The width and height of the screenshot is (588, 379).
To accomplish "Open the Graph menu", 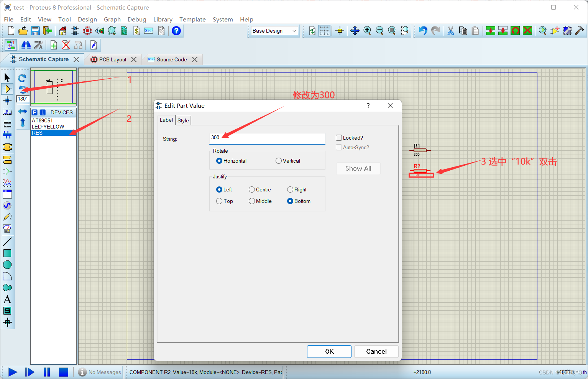I will (112, 19).
